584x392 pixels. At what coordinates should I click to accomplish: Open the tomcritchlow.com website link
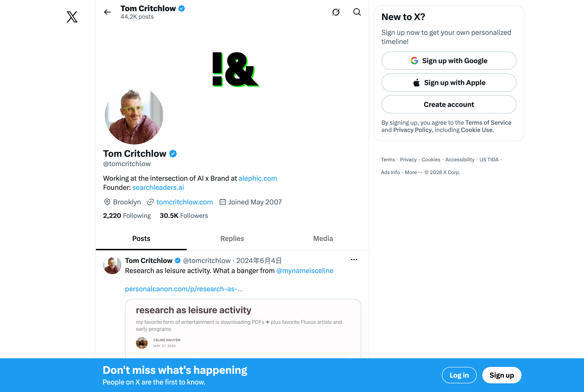pos(184,202)
